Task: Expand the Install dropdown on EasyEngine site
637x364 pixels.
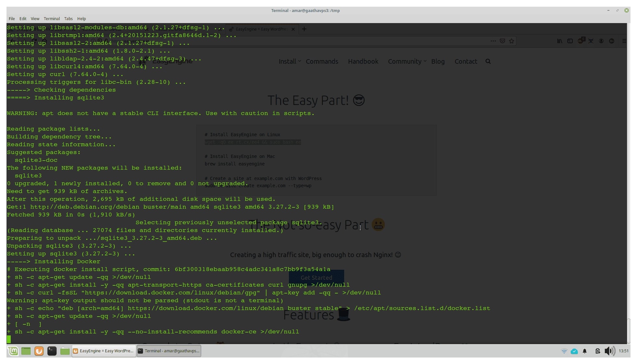Action: pos(290,61)
